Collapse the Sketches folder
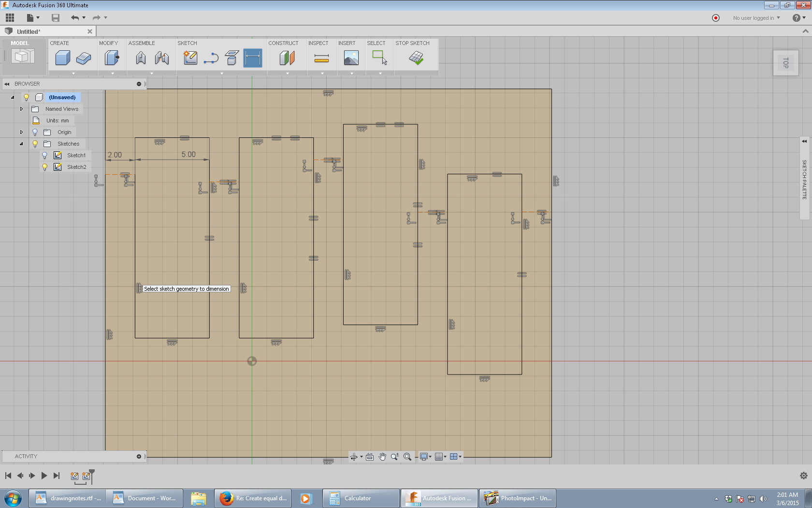The width and height of the screenshot is (812, 508). (21, 144)
